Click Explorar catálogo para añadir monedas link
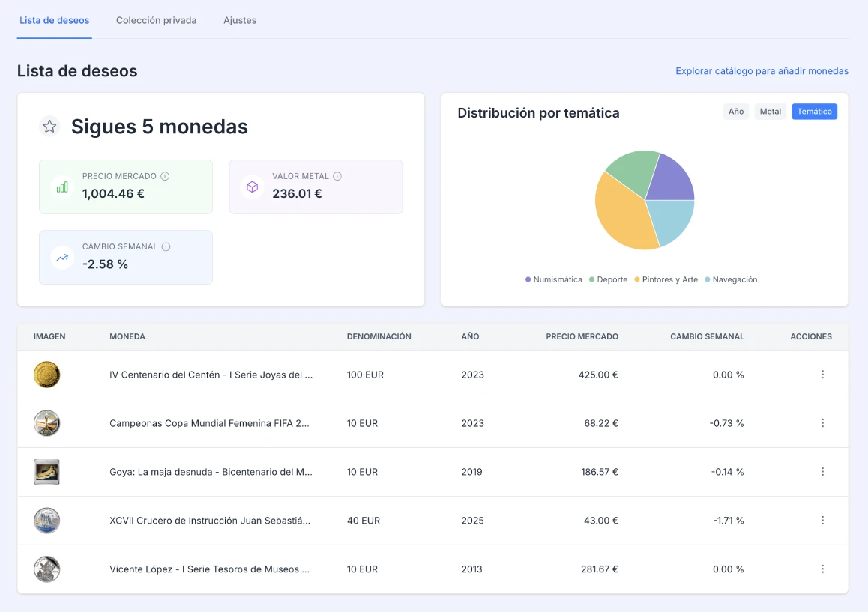 (x=762, y=70)
